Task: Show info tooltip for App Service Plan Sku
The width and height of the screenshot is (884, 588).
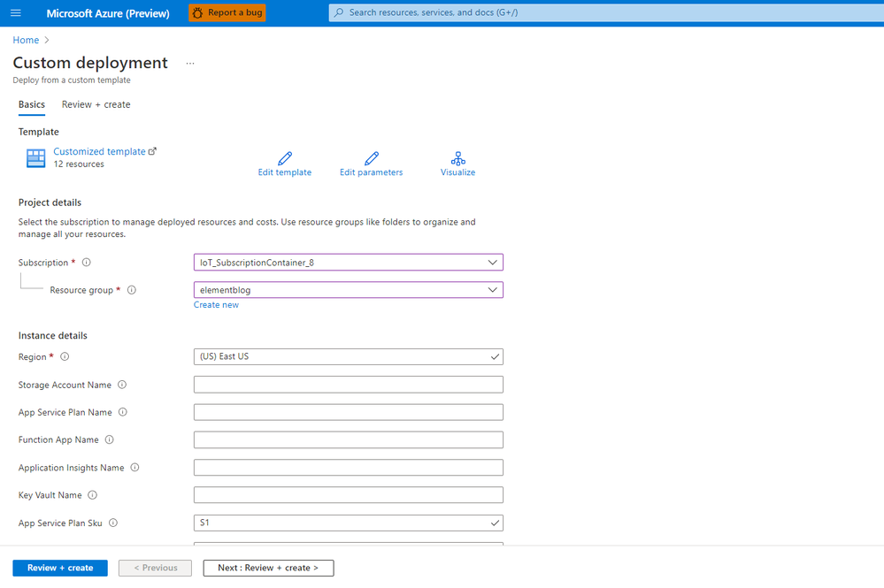Action: pos(112,523)
